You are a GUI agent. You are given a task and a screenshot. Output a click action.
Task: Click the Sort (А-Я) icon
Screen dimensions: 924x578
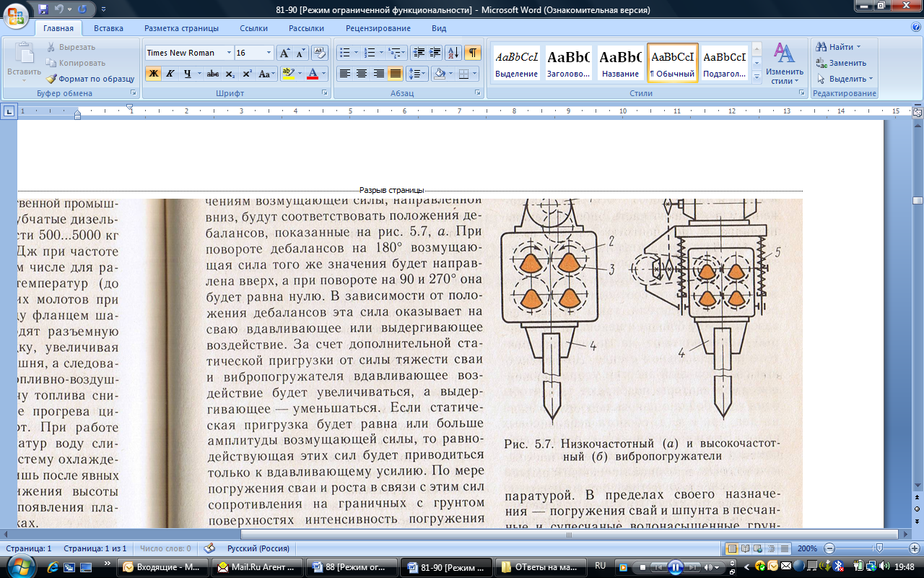(453, 53)
